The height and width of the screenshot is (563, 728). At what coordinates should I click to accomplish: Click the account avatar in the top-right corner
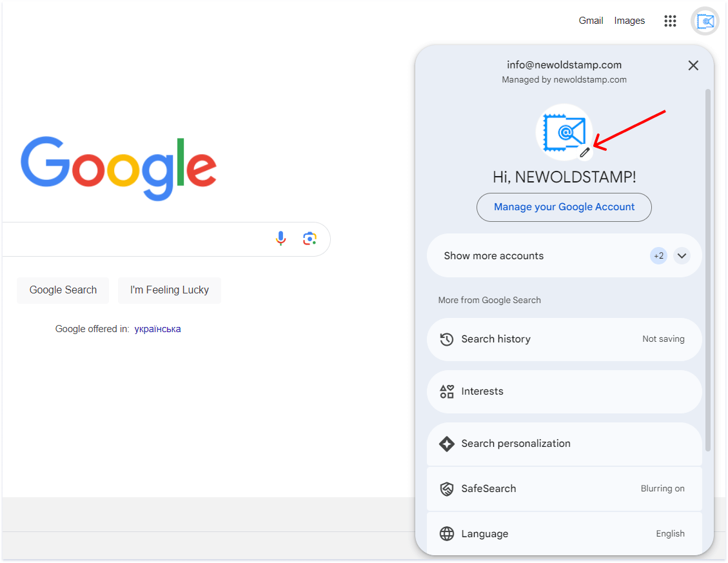pyautogui.click(x=705, y=21)
